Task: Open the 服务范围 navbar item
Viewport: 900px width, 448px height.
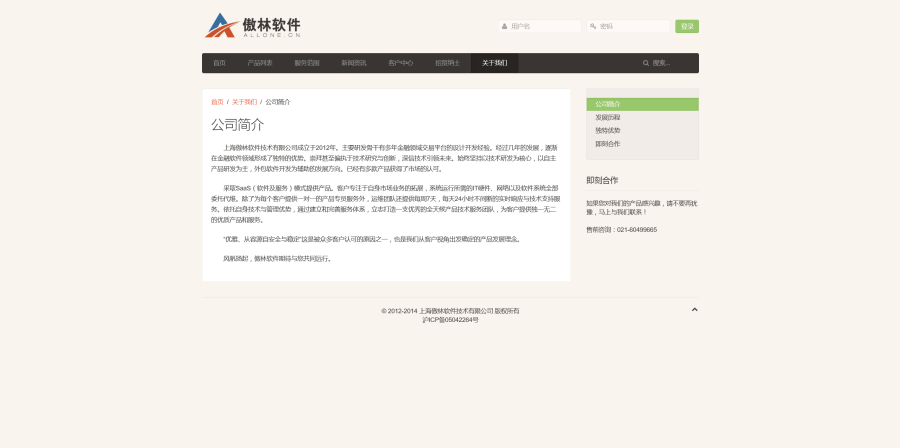Action: pos(307,63)
